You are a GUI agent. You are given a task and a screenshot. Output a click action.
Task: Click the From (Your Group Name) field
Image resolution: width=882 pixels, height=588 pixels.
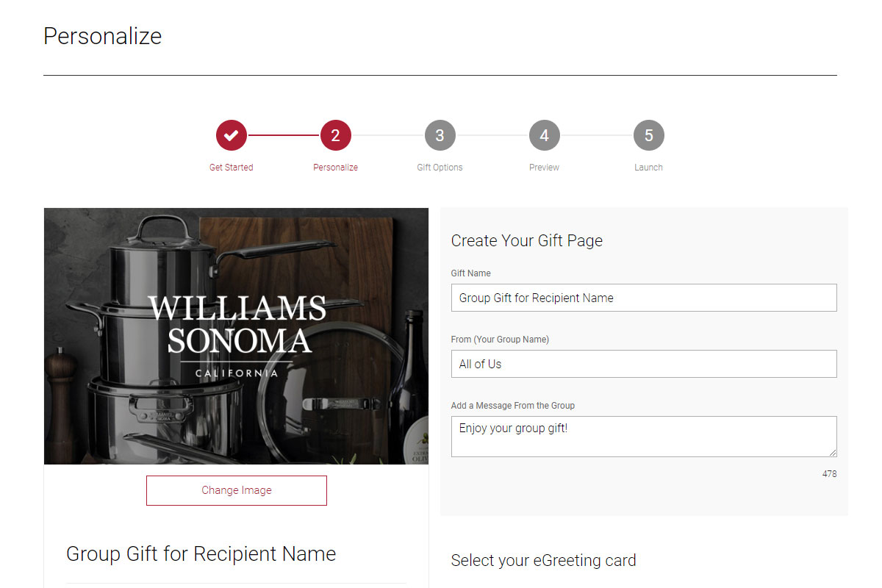point(644,364)
